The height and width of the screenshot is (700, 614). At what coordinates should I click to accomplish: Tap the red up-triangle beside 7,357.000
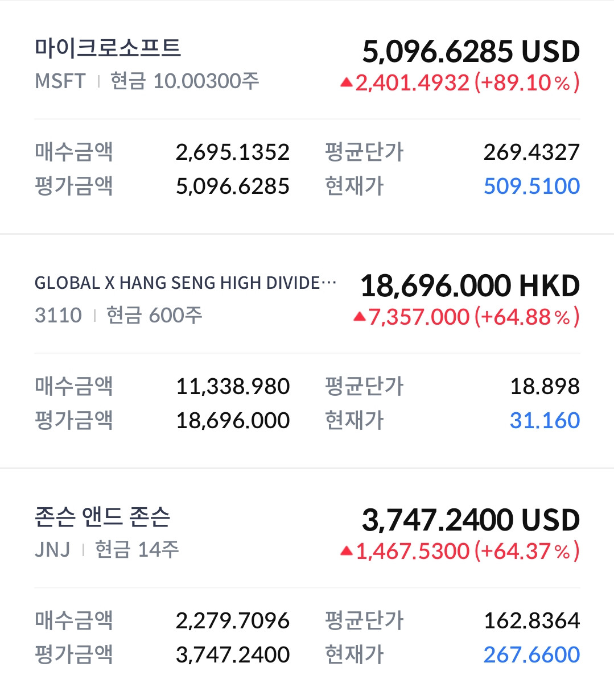[x=359, y=317]
